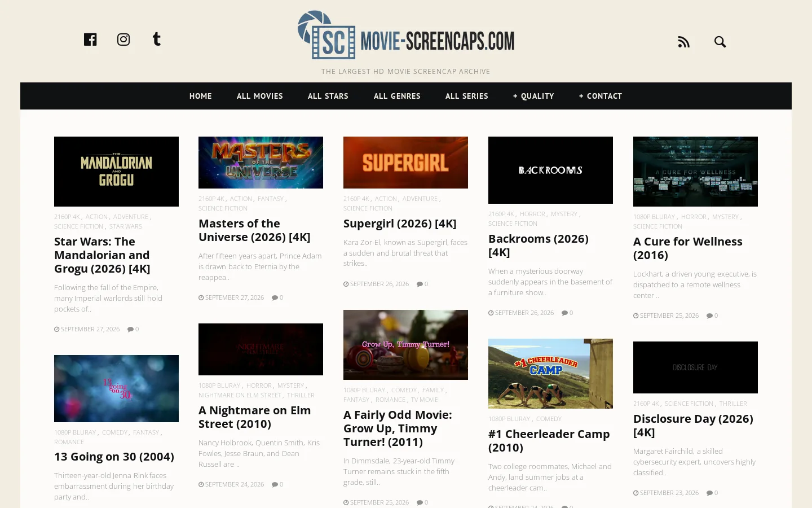This screenshot has width=812, height=508.
Task: Select Nightmare on Elm Street category tag
Action: click(x=240, y=395)
